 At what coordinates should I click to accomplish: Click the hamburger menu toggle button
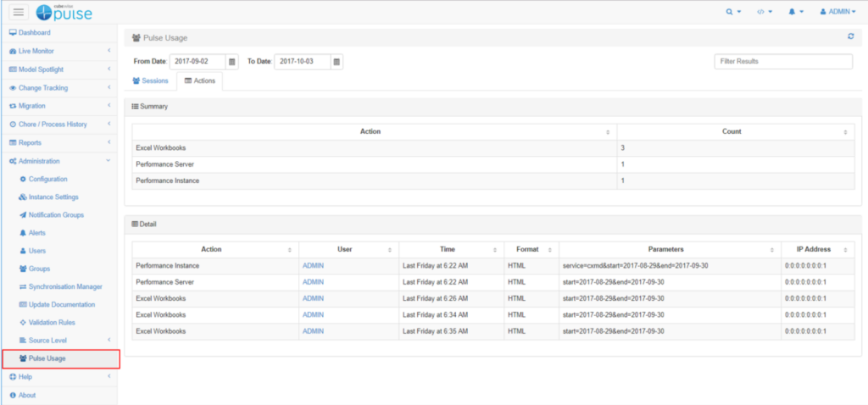coord(19,12)
